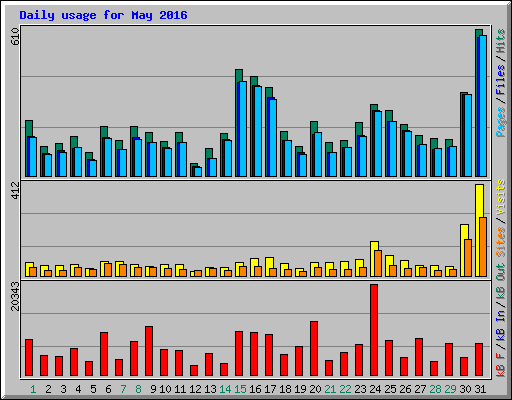This screenshot has height=400, width=512.
Task: Click the day 9 red kB bar
Action: click(x=149, y=351)
